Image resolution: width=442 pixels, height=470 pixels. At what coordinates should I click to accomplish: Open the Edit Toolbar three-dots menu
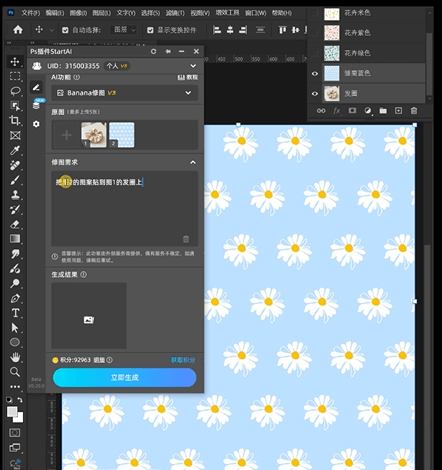click(x=15, y=387)
